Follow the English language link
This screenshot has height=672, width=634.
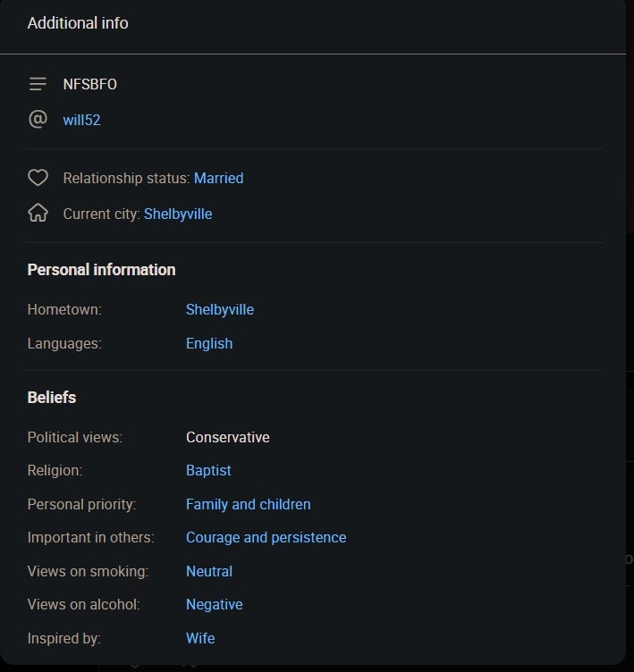[x=209, y=344]
